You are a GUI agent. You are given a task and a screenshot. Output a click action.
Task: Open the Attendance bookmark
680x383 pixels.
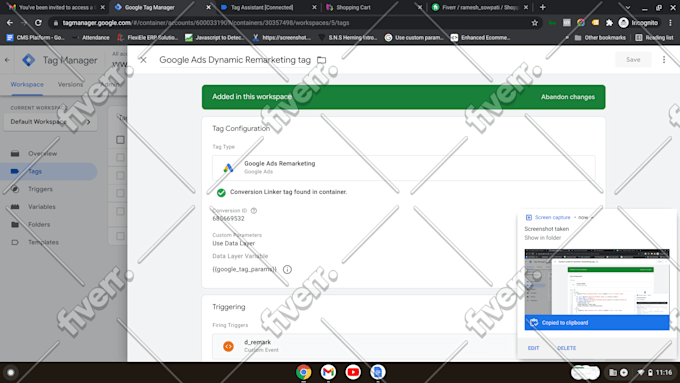(91, 38)
